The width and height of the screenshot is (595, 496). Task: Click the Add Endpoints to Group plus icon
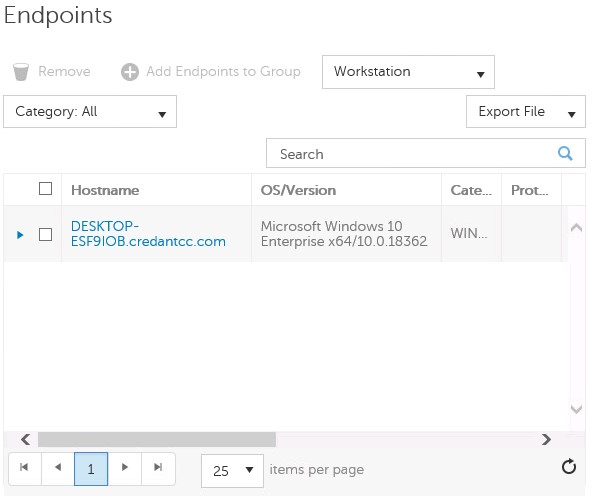[130, 72]
